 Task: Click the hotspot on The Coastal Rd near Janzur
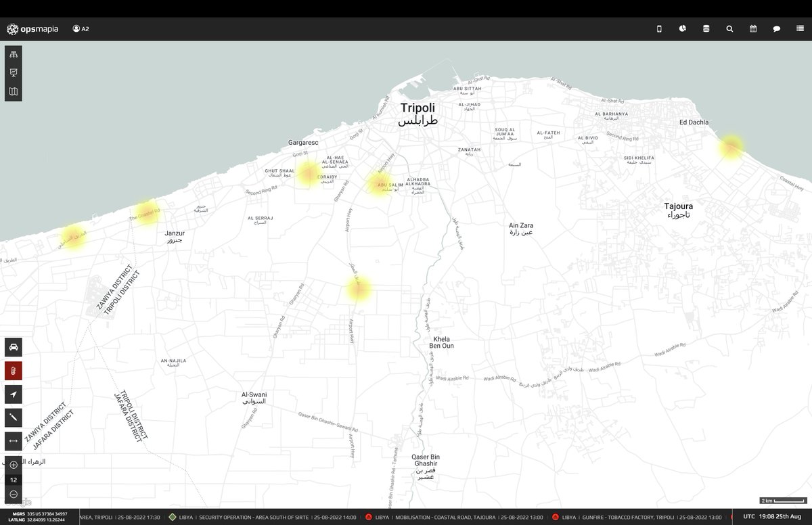pyautogui.click(x=147, y=212)
